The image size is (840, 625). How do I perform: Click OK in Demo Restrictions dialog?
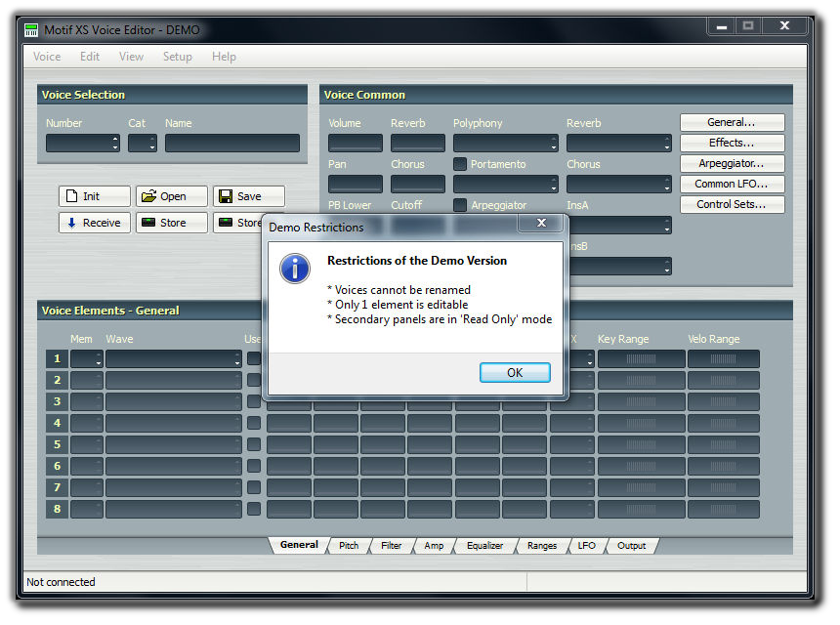(515, 373)
